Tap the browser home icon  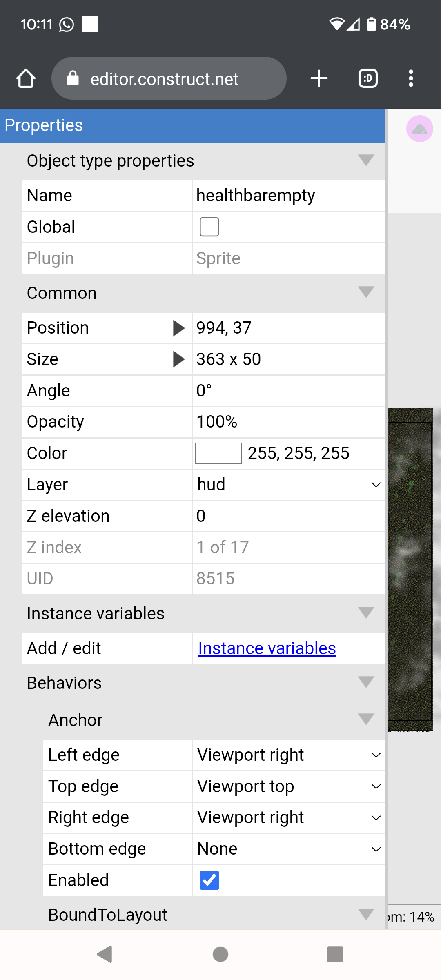pyautogui.click(x=26, y=78)
